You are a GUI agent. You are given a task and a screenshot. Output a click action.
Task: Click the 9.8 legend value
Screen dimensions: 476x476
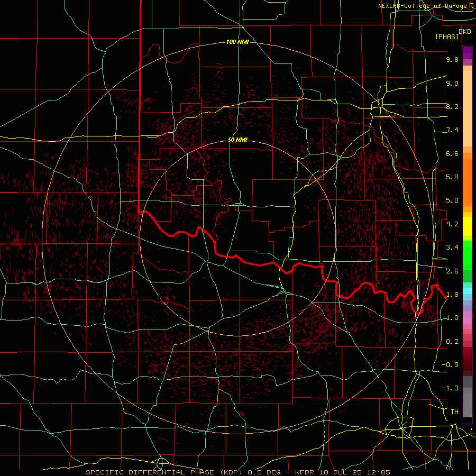(x=452, y=59)
